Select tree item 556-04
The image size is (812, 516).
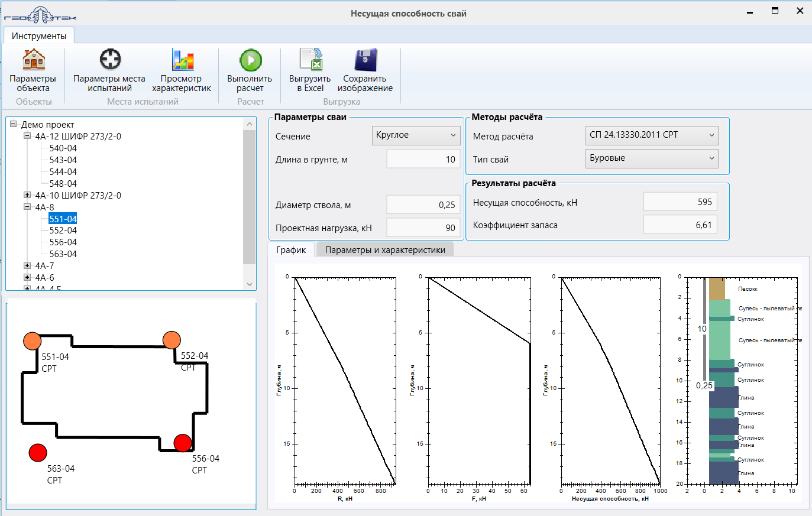point(63,242)
